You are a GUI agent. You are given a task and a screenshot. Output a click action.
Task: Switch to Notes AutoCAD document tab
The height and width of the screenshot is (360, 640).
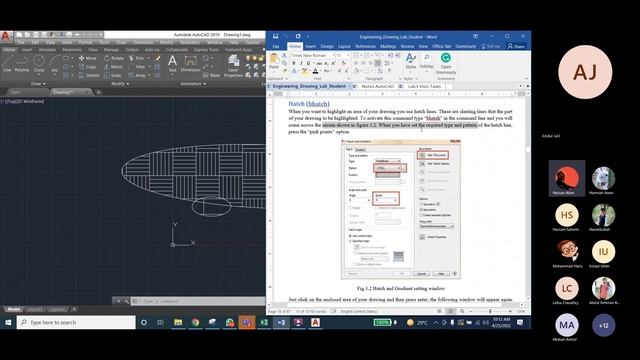378,87
